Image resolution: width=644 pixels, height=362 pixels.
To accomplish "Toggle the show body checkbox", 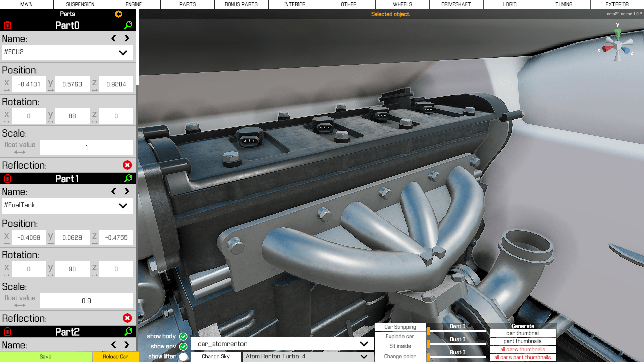I will coord(183,336).
